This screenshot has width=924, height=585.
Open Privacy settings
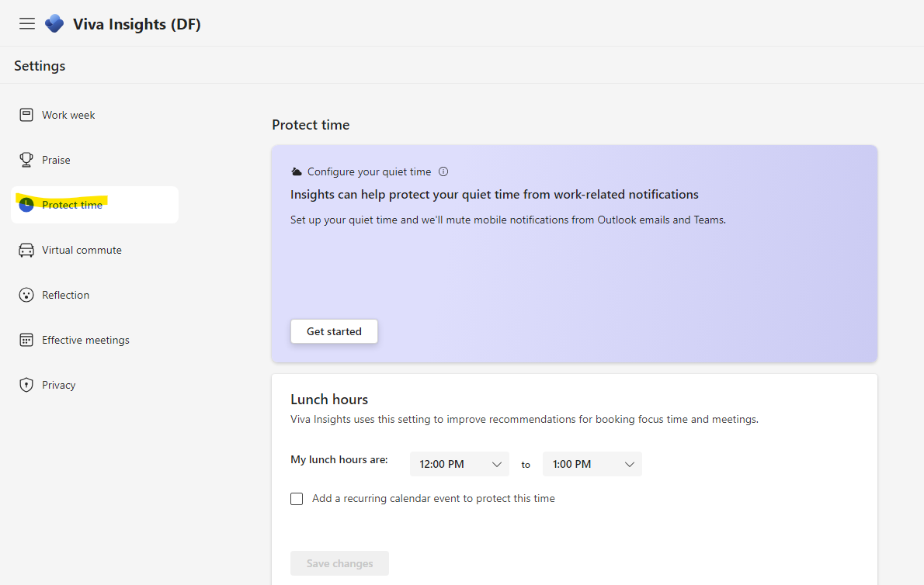(94, 385)
